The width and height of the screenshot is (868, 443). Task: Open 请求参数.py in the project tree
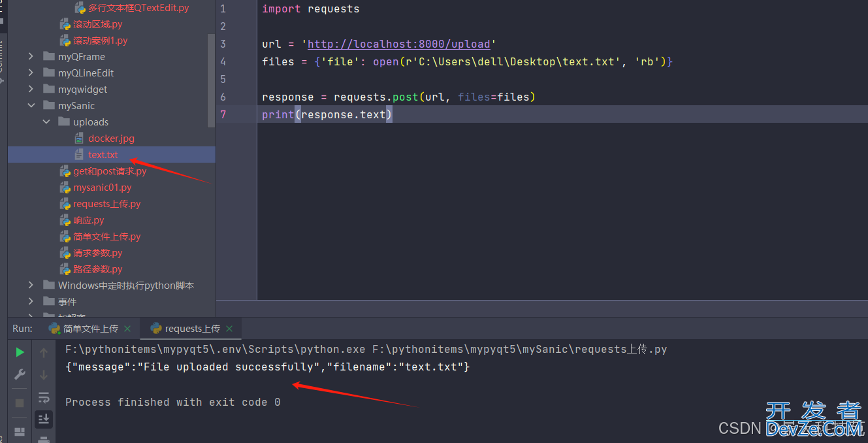pos(98,253)
